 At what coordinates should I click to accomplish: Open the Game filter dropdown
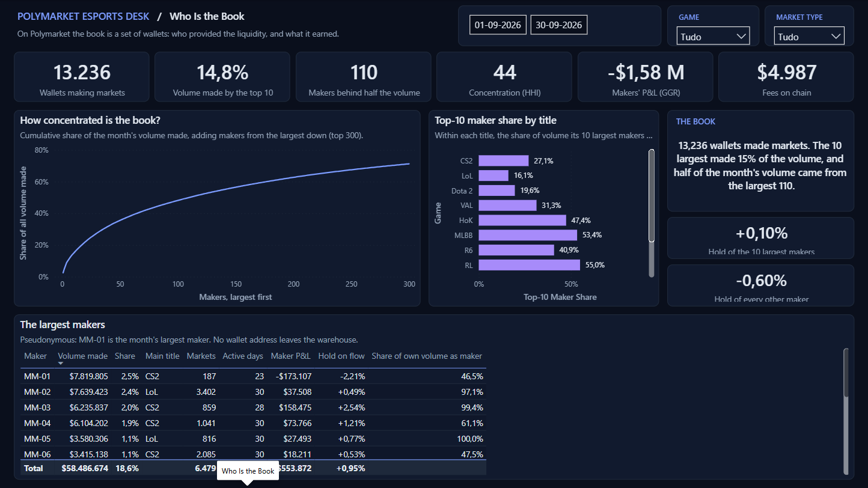(714, 36)
